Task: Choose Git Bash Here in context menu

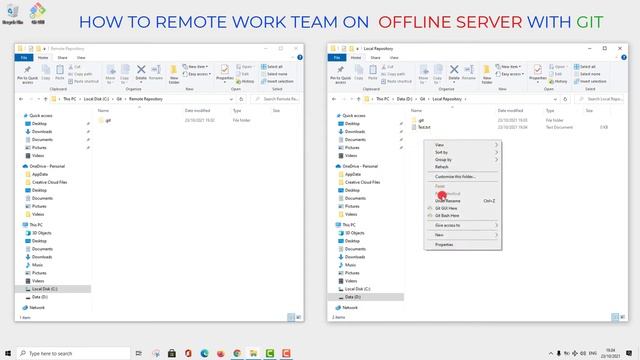Action: pos(462,216)
